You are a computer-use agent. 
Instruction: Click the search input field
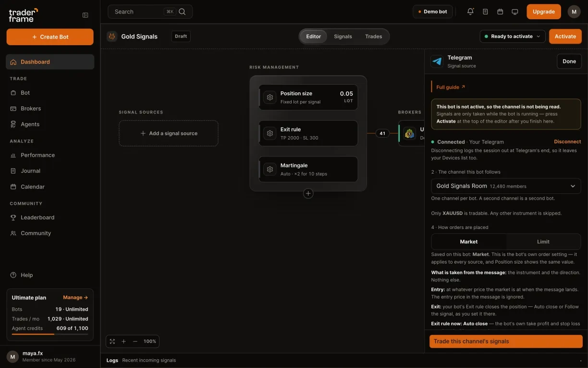tap(150, 12)
